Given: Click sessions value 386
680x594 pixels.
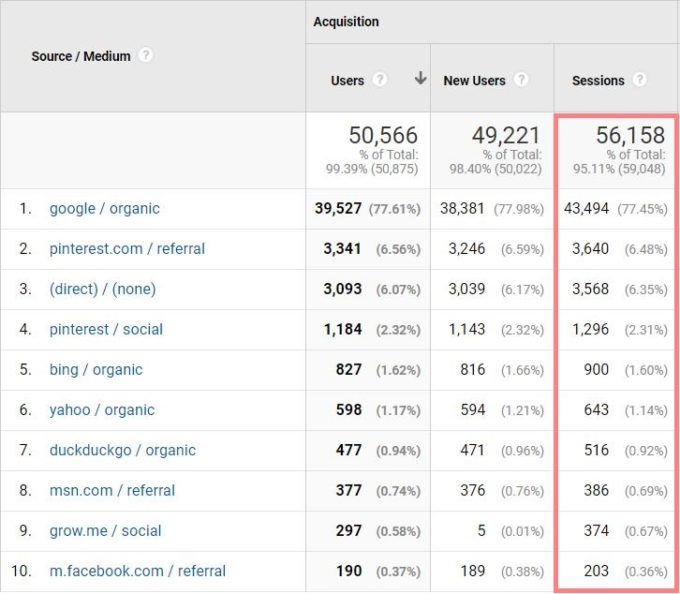Looking at the screenshot, I should click(596, 491).
